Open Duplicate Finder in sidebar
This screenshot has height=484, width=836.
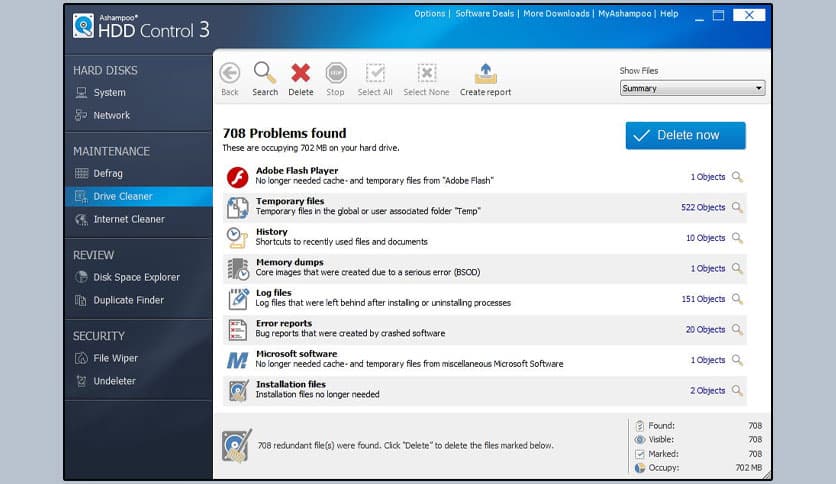pos(128,300)
